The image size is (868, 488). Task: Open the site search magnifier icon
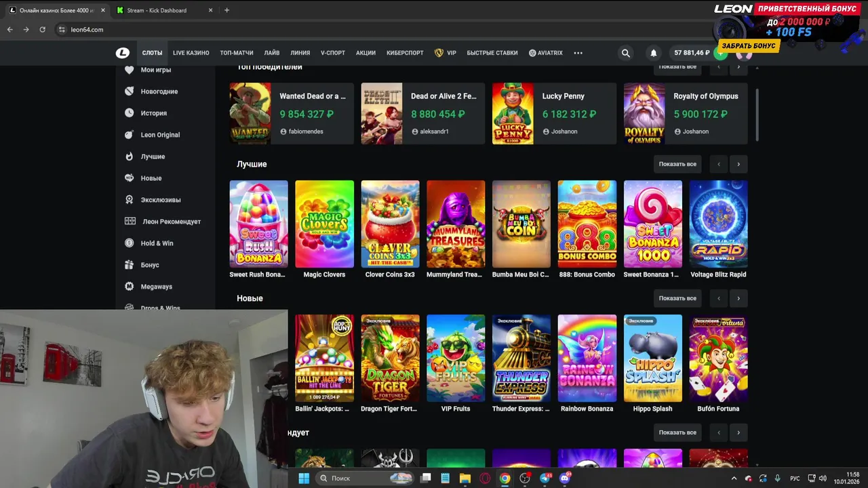click(626, 53)
